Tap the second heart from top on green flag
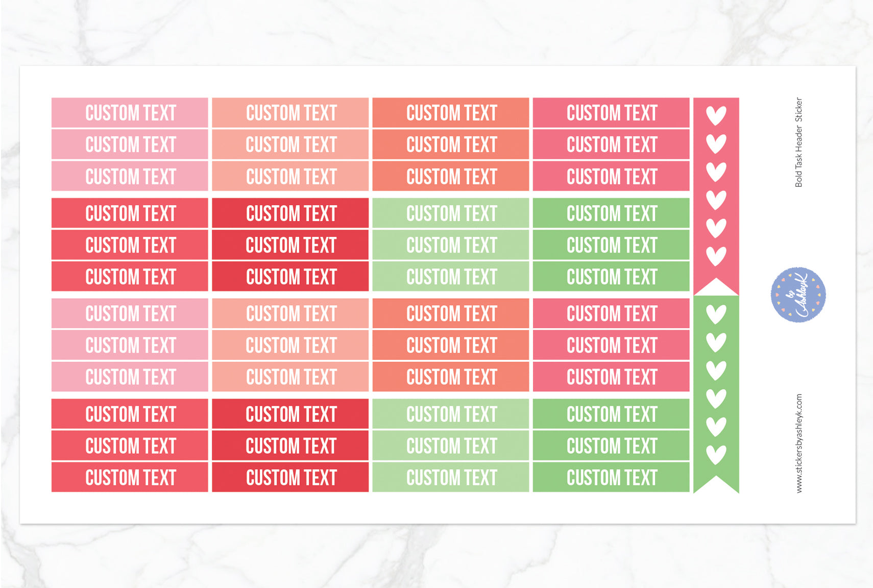Screen dimensions: 873x588 point(716,342)
